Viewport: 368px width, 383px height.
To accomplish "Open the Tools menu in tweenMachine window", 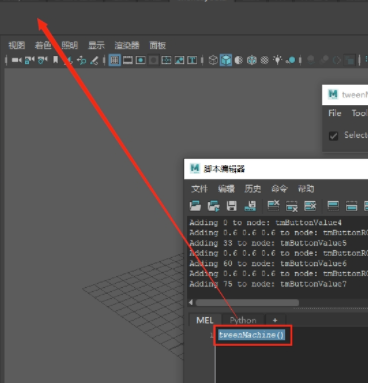I will 359,113.
